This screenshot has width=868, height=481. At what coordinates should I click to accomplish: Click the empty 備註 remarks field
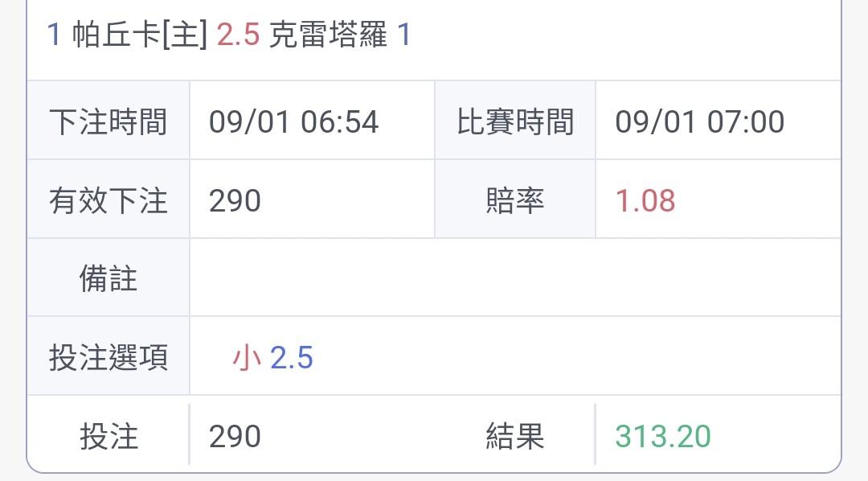tap(514, 278)
